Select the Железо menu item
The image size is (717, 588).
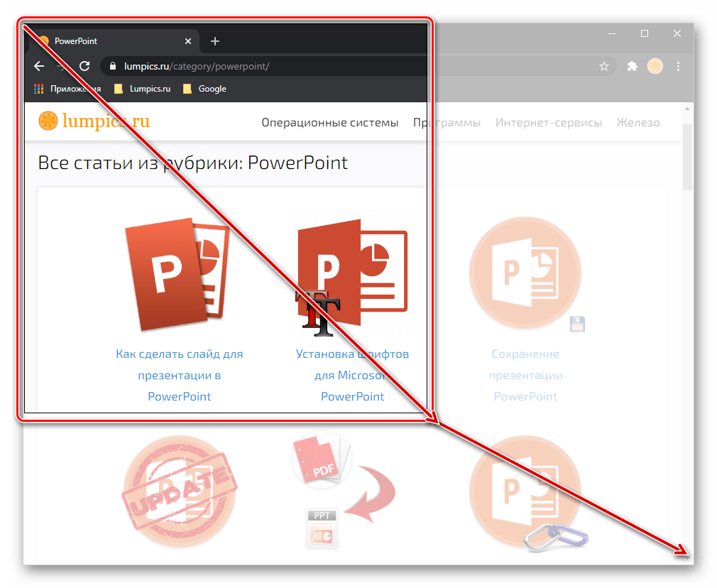tap(637, 123)
